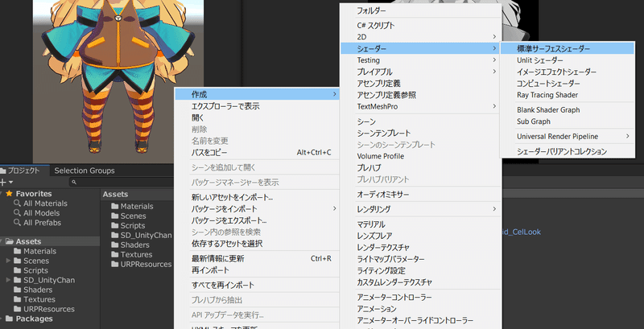Create a Volume Profile
This screenshot has width=644, height=329.
[x=420, y=156]
